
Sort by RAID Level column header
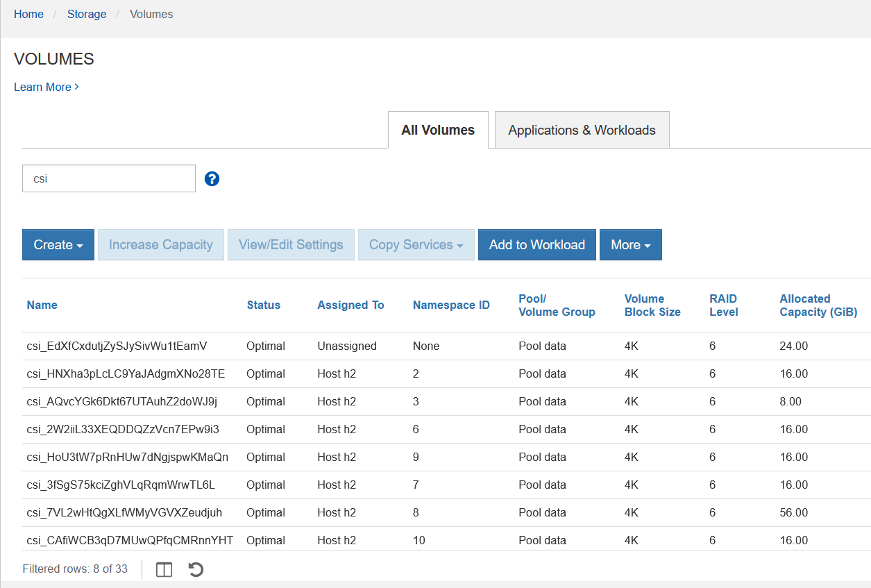724,305
